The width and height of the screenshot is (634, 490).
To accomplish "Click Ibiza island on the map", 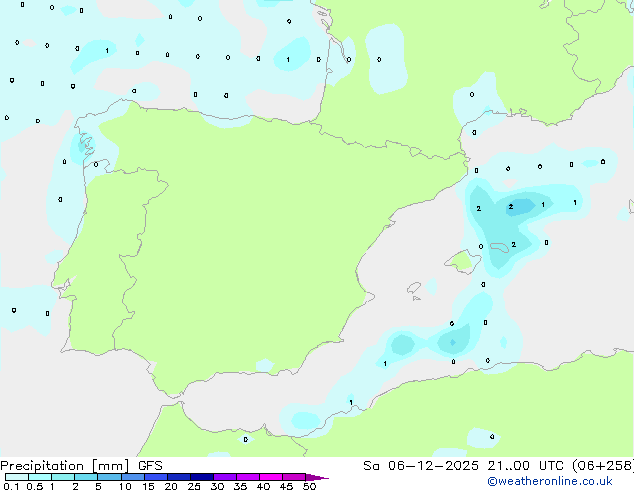I will pyautogui.click(x=414, y=288).
